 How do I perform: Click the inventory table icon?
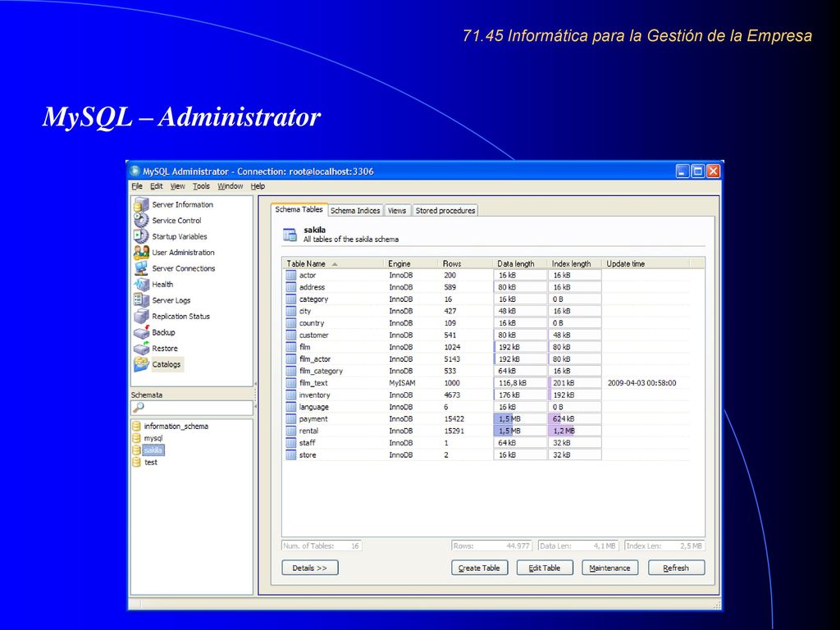291,395
